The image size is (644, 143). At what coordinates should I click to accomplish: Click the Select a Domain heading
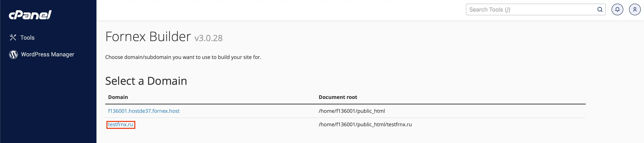[x=146, y=81]
